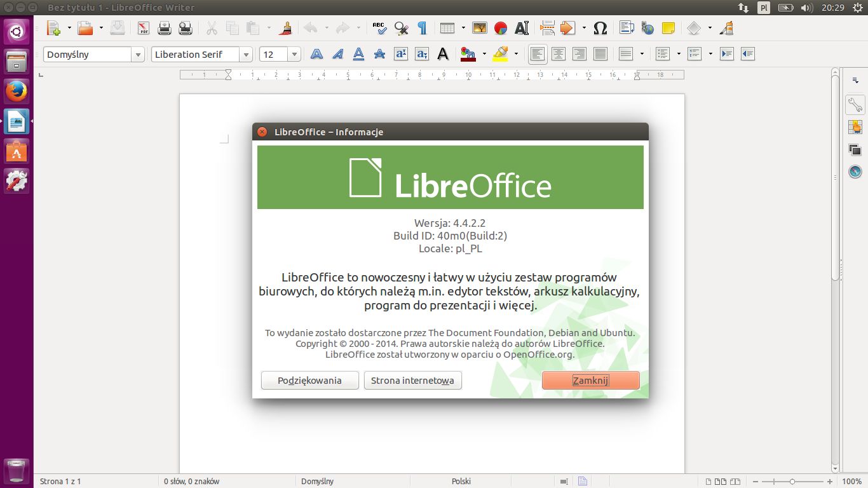Select book view layout in status bar

tap(734, 482)
